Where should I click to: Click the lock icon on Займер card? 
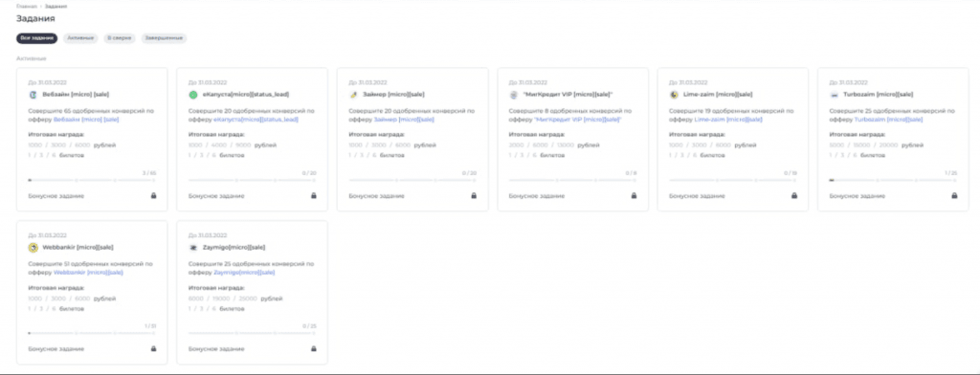pos(474,195)
